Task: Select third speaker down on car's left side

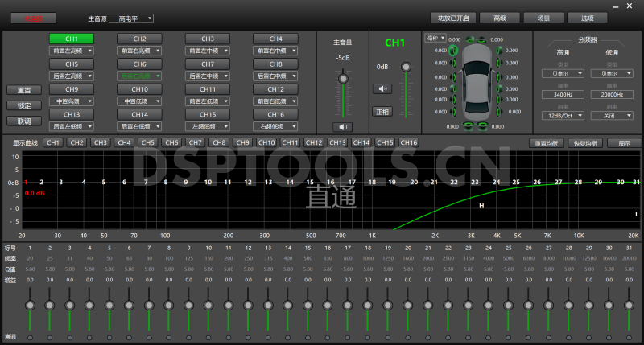Action: point(453,77)
